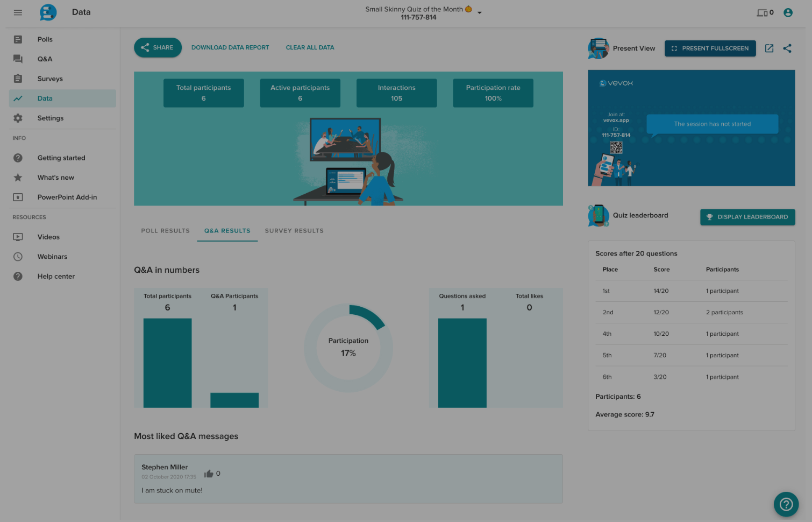Open present view in new window icon
The width and height of the screenshot is (812, 522).
[x=769, y=48]
